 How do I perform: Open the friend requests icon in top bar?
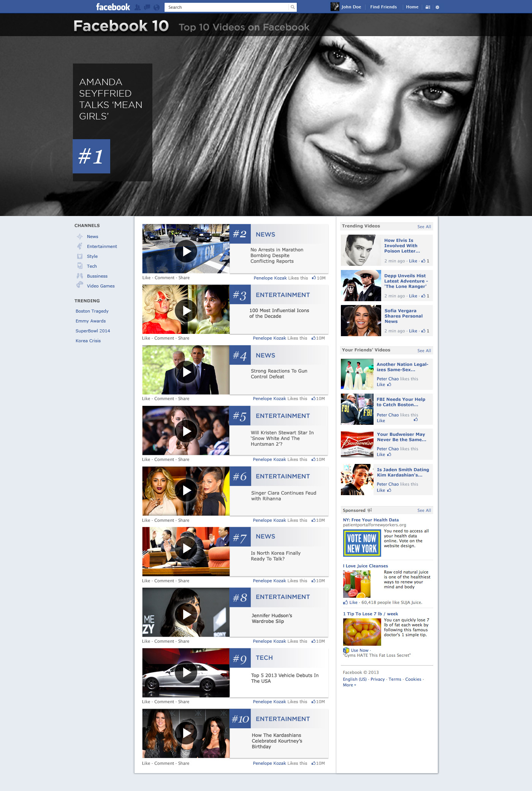[x=138, y=7]
